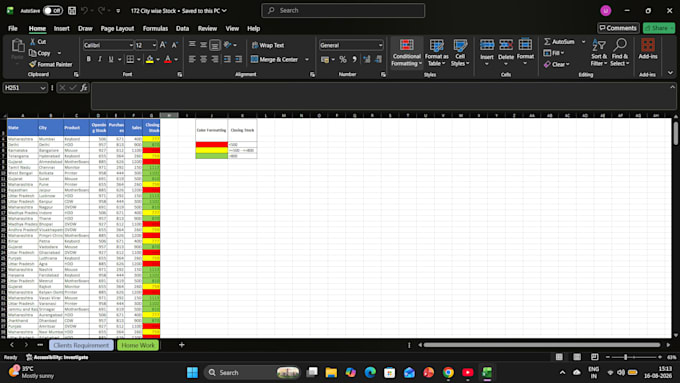The height and width of the screenshot is (383, 680).
Task: Select the Format Painter tool
Action: point(50,64)
